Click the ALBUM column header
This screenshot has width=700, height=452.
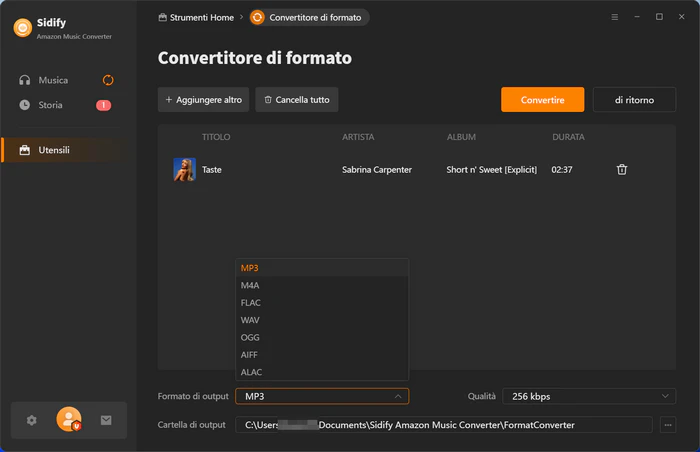[461, 137]
